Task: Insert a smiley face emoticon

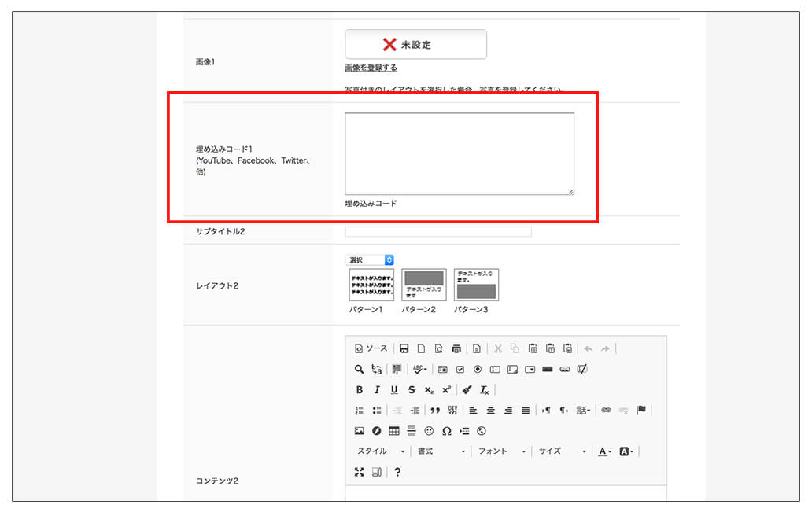Action: (x=428, y=430)
